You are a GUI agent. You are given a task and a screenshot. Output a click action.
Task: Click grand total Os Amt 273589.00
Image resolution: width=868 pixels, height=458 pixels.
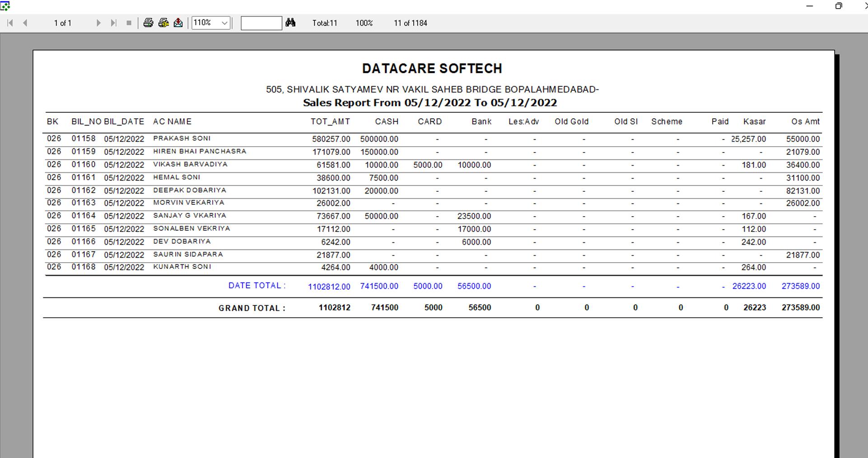pos(801,308)
